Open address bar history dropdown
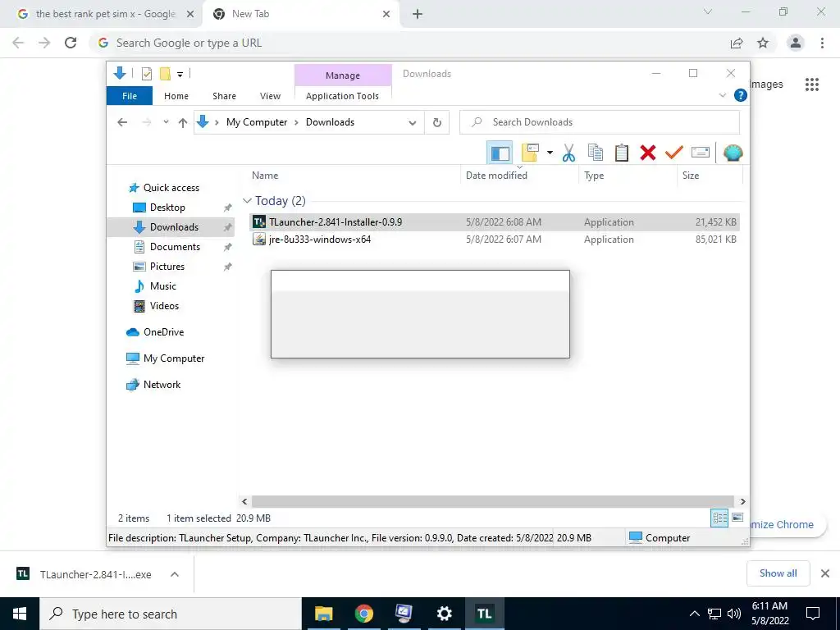The width and height of the screenshot is (840, 630). (413, 123)
